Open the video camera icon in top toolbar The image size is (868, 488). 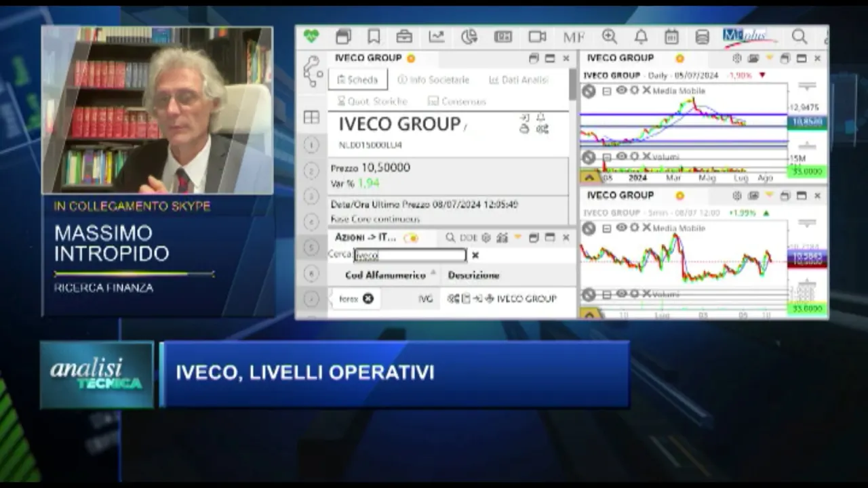point(538,37)
